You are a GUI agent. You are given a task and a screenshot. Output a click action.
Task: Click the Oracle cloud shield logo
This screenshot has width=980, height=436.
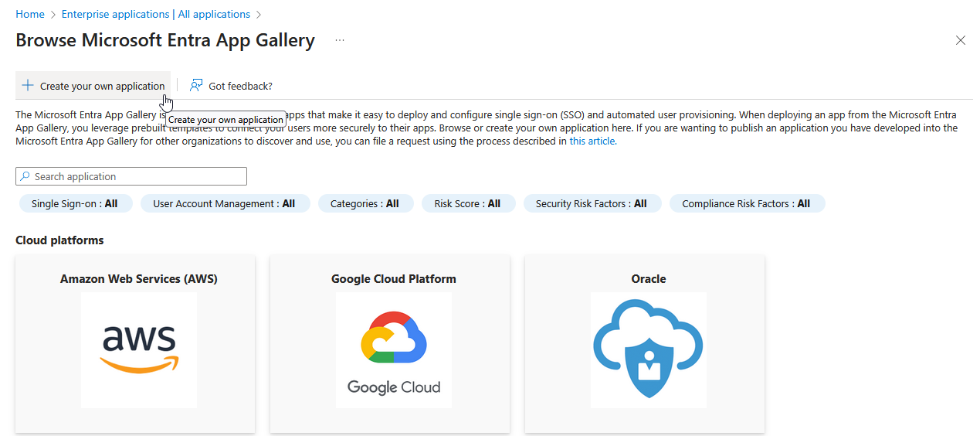tap(649, 350)
